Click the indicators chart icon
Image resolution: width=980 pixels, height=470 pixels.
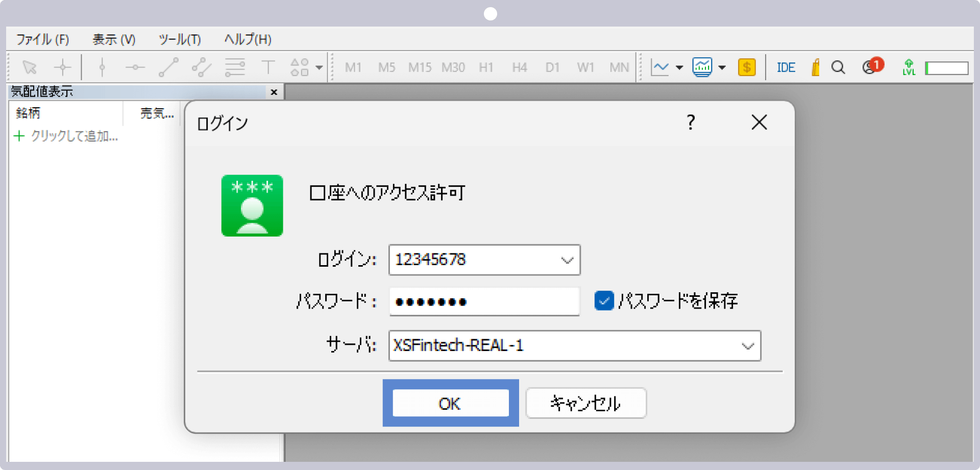point(702,67)
